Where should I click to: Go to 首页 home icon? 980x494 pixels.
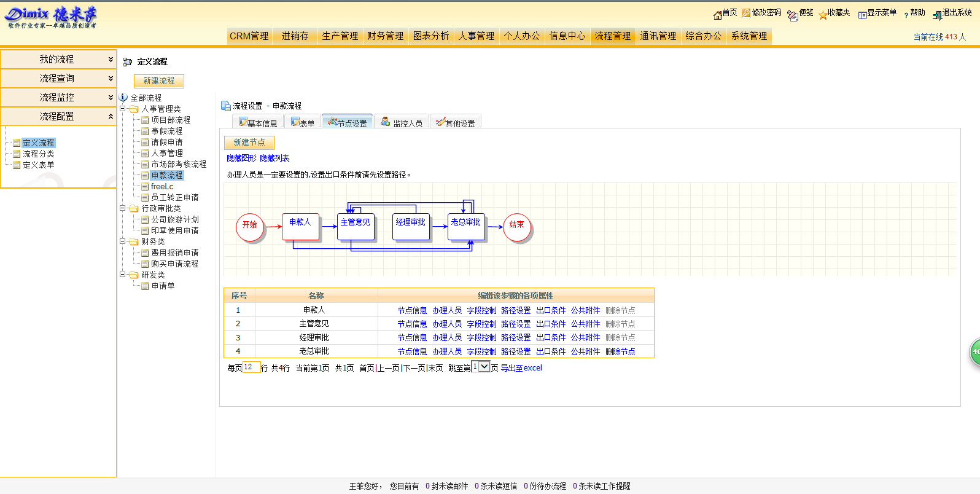point(717,15)
